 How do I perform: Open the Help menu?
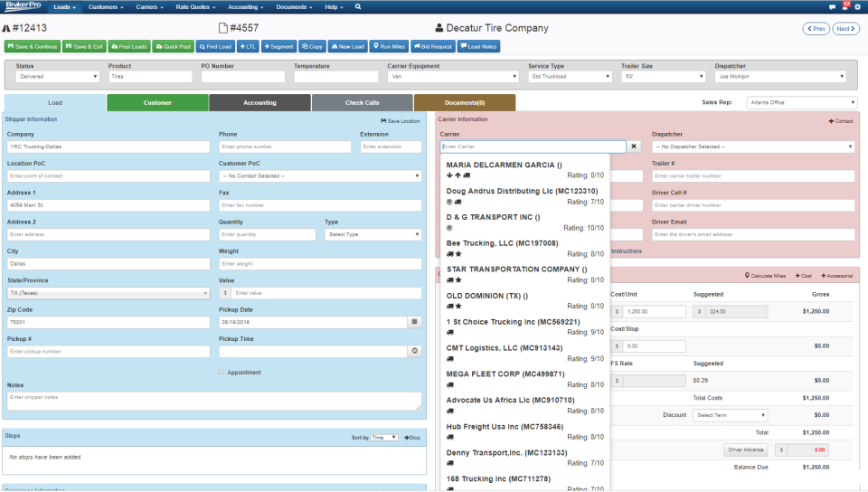pos(334,6)
